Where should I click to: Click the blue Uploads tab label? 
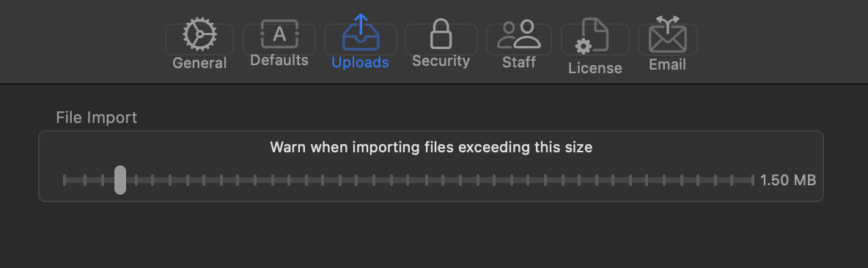coord(361,62)
